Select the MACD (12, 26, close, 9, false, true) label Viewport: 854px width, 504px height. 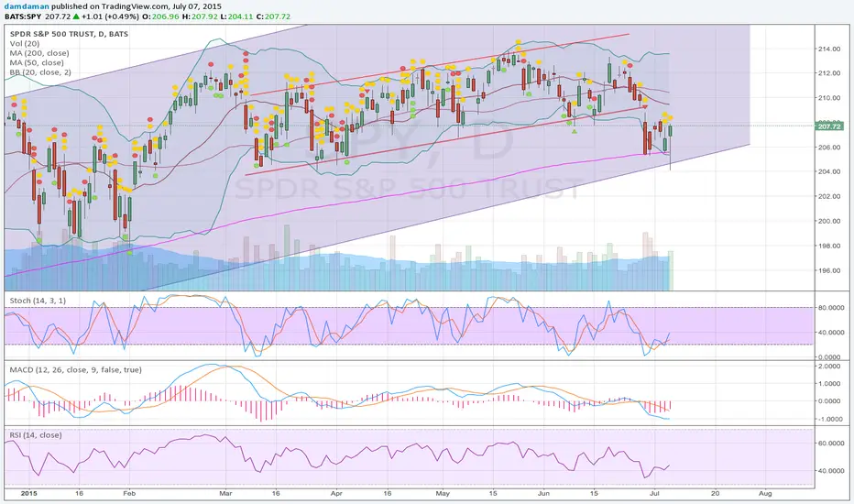coord(76,369)
